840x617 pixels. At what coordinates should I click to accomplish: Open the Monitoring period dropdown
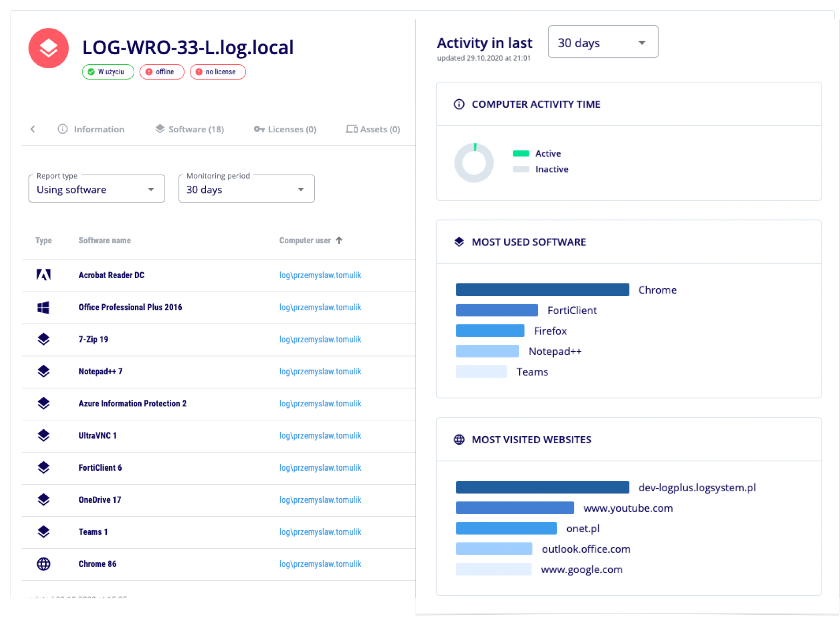(x=247, y=189)
